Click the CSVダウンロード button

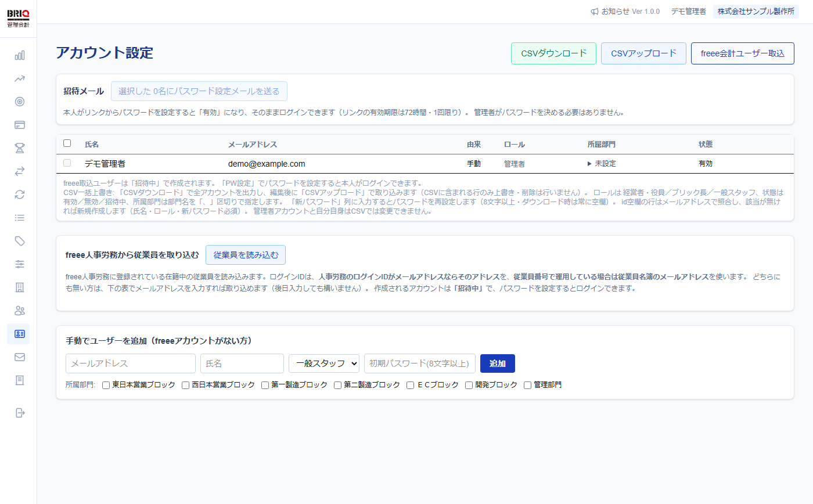click(553, 53)
